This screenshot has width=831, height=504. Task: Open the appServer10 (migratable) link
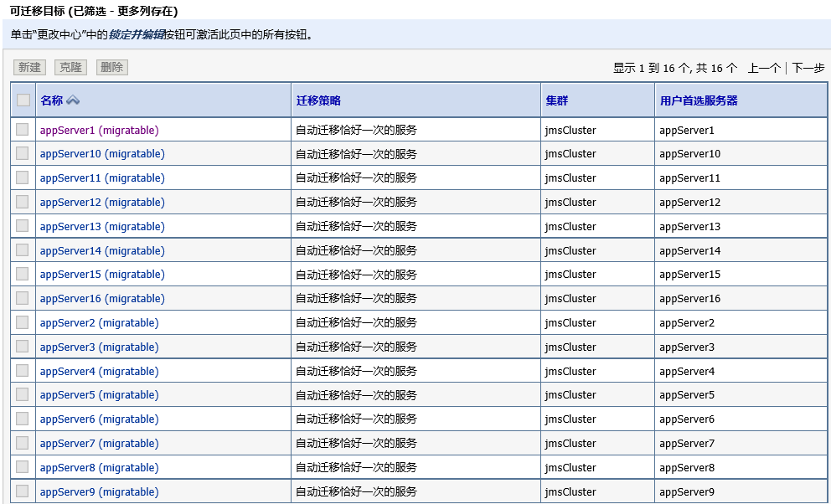point(102,154)
